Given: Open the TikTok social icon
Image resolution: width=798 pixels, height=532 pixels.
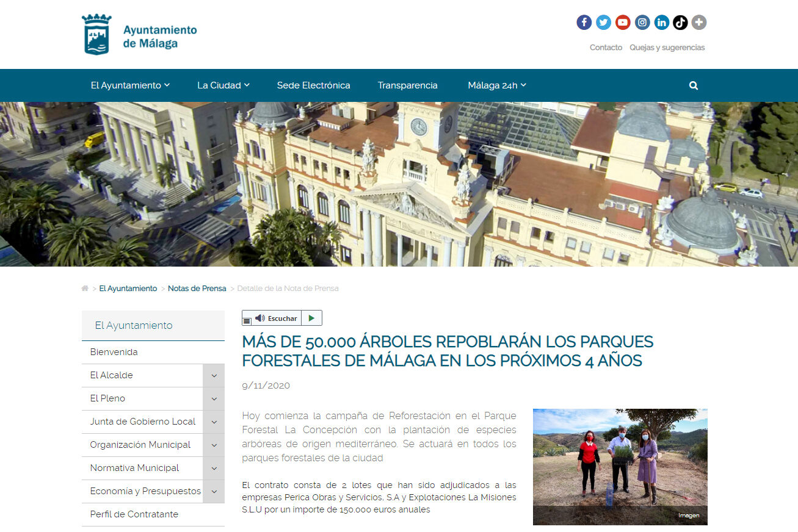Looking at the screenshot, I should click(681, 23).
